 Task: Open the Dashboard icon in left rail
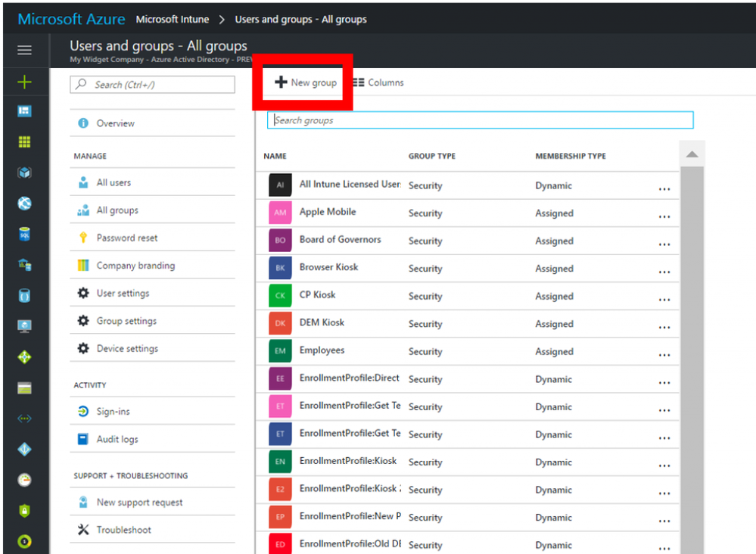click(x=24, y=111)
